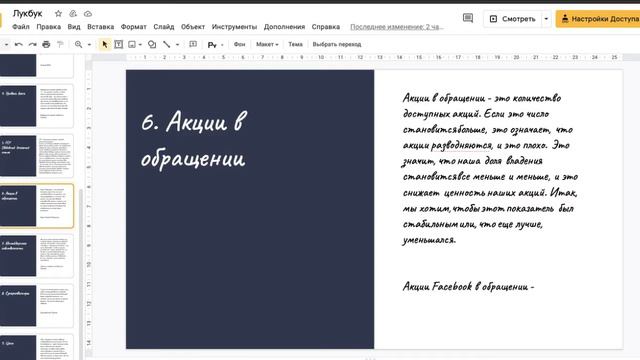This screenshot has height=360, width=640.
Task: Open the Инструменты menu
Action: click(234, 27)
